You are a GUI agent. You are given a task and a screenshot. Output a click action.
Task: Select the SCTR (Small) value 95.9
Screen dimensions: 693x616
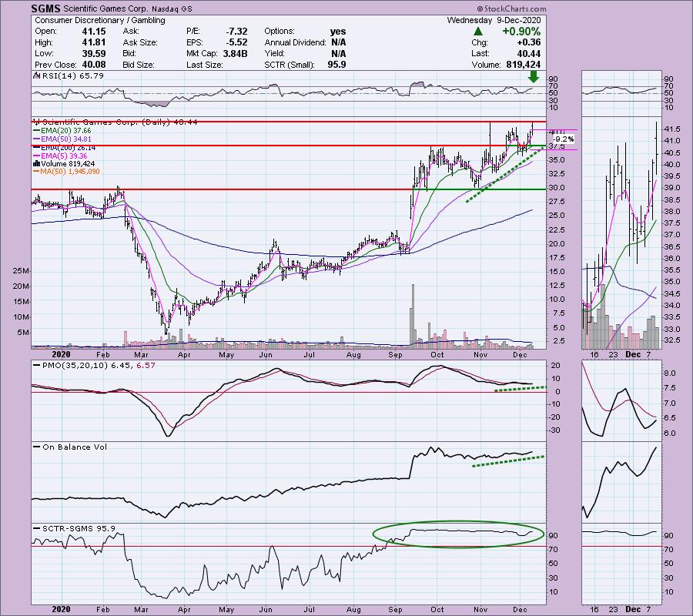tap(337, 65)
